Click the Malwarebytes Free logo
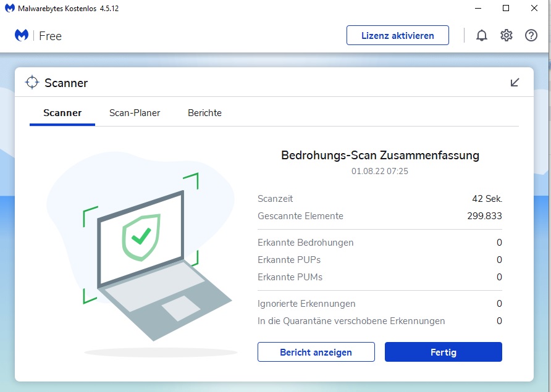551x392 pixels. tap(38, 35)
